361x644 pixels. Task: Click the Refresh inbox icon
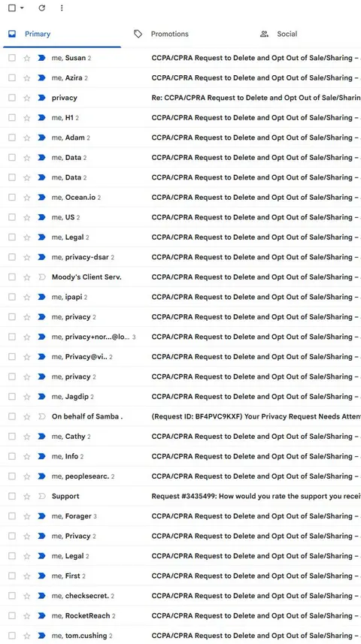click(x=41, y=8)
